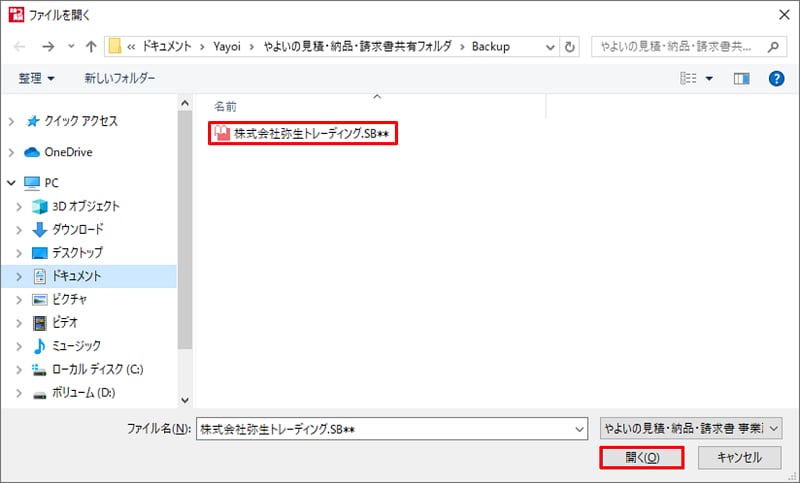Expand OneDrive tree node
Screen dimensions: 800x483
coord(11,152)
